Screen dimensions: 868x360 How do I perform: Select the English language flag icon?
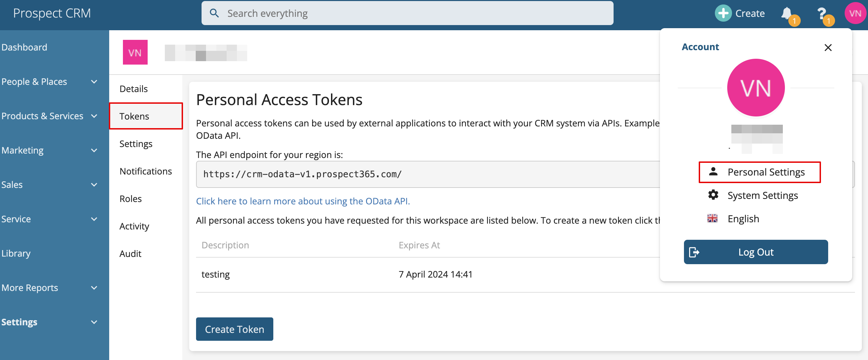(712, 218)
